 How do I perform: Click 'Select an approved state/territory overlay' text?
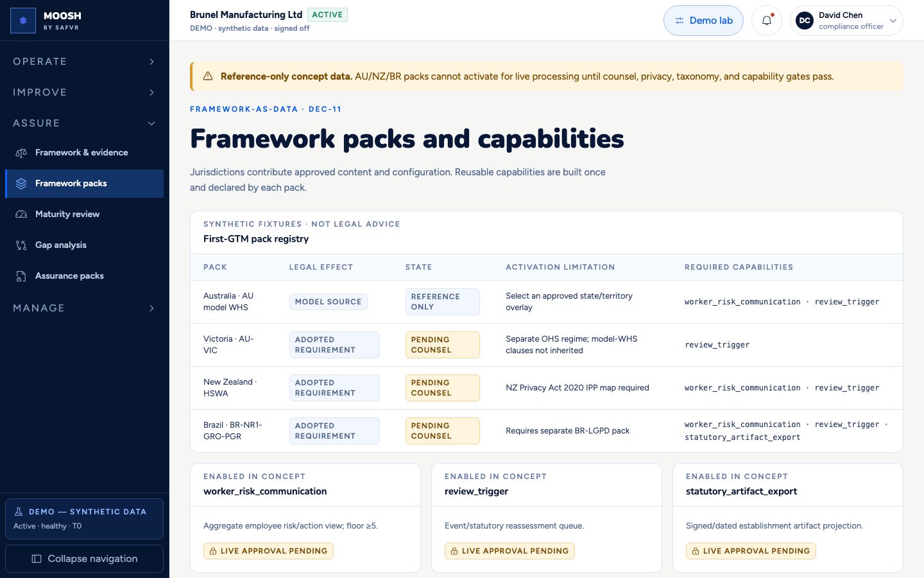tap(569, 302)
